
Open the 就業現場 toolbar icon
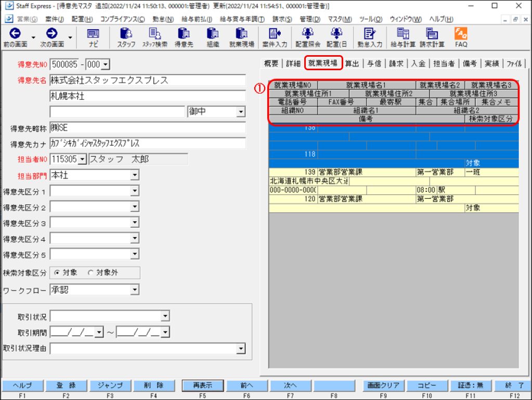242,37
